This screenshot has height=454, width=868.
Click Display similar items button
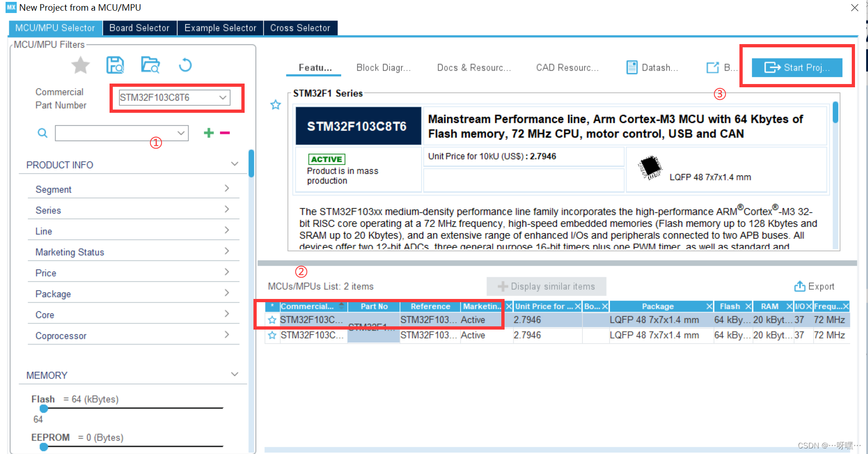point(546,286)
